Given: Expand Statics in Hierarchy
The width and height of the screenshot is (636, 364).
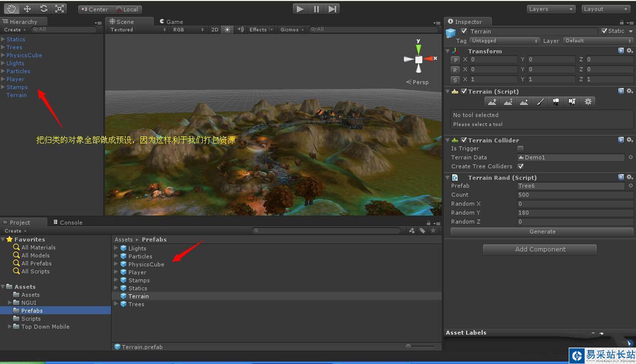Looking at the screenshot, I should (x=3, y=39).
